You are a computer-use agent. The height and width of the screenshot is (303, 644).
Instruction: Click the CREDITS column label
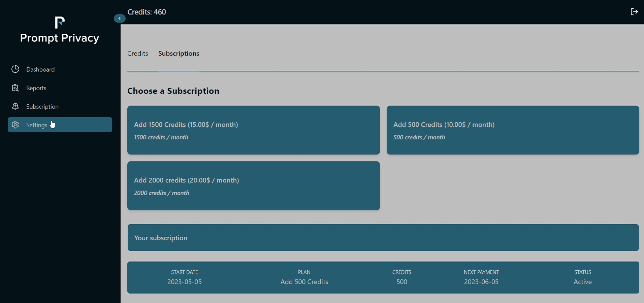point(402,272)
